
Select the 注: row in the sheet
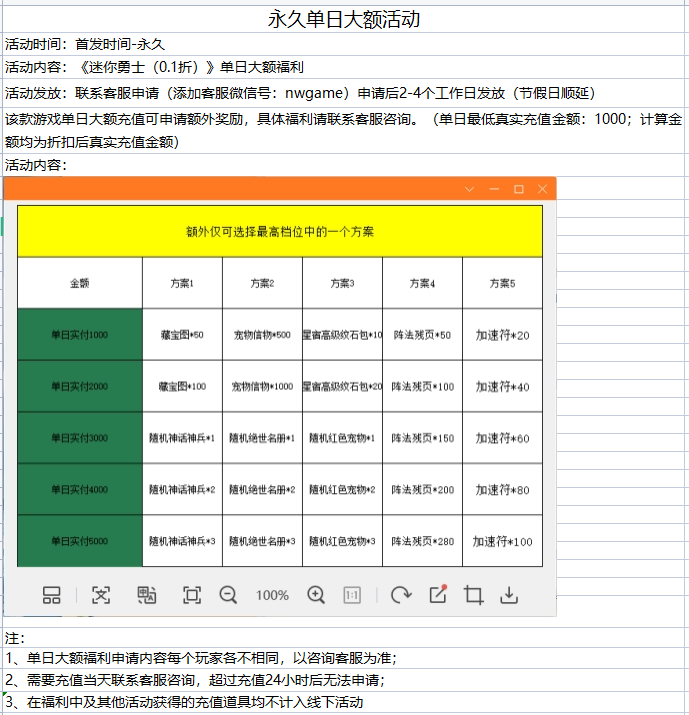coord(344,637)
